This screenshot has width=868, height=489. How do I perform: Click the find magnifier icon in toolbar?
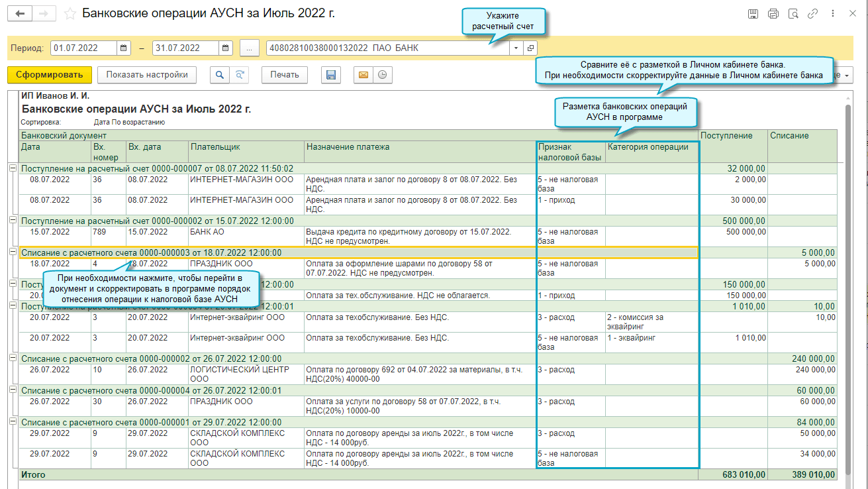(x=219, y=75)
